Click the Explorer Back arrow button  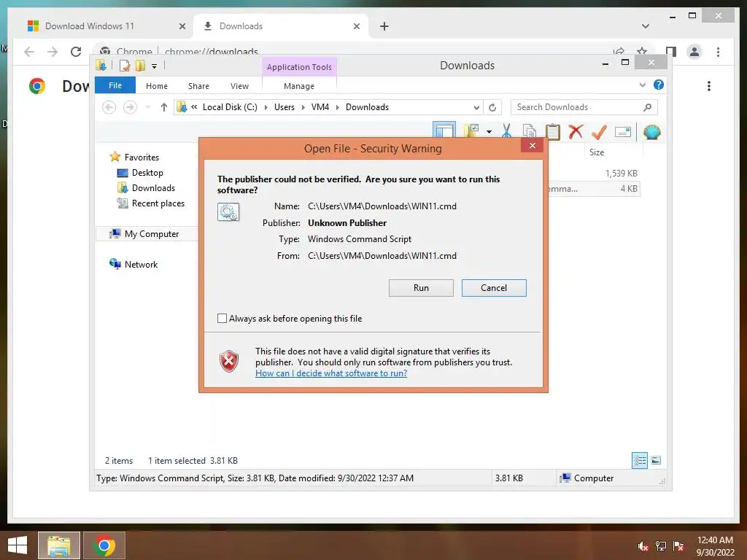point(109,107)
